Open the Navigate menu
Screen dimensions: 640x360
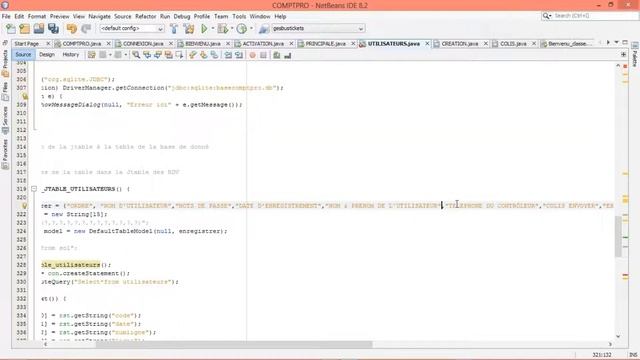(100, 16)
